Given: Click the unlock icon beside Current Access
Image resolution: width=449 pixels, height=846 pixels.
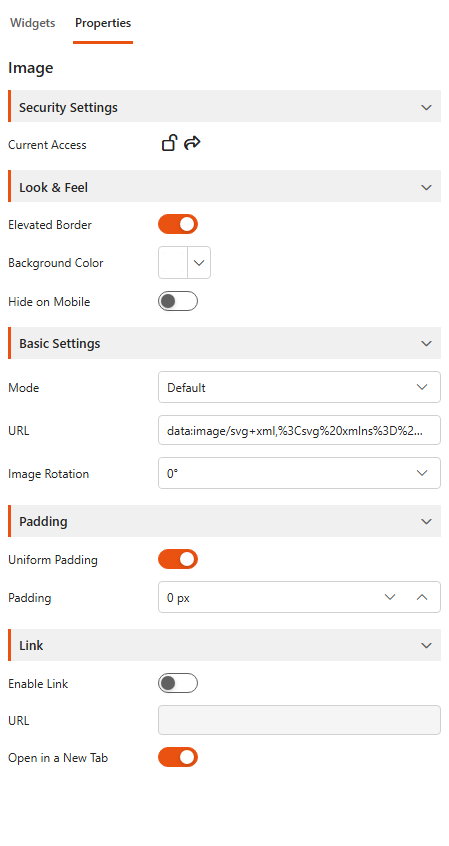Looking at the screenshot, I should tap(169, 144).
